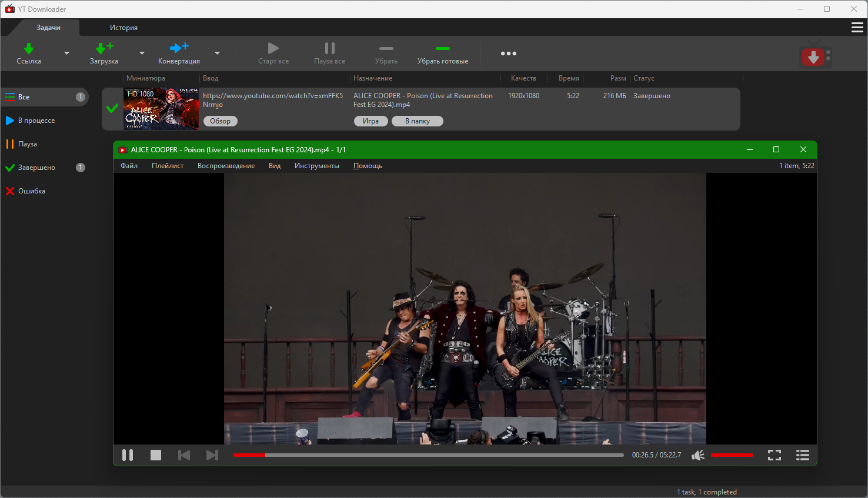The height and width of the screenshot is (498, 868).
Task: Click the video seek progress bar
Action: pyautogui.click(x=429, y=455)
